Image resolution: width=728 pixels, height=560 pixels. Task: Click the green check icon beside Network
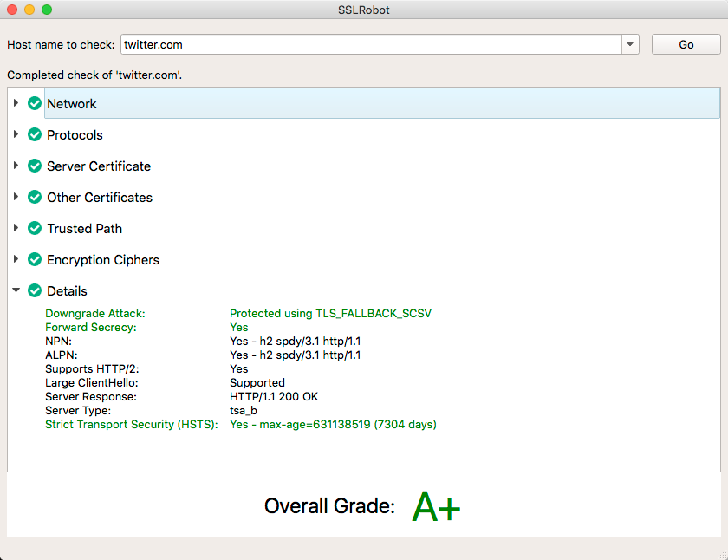coord(35,104)
